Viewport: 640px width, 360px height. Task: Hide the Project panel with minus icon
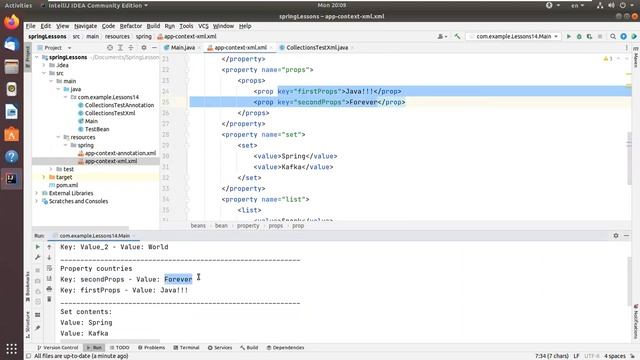[154, 48]
